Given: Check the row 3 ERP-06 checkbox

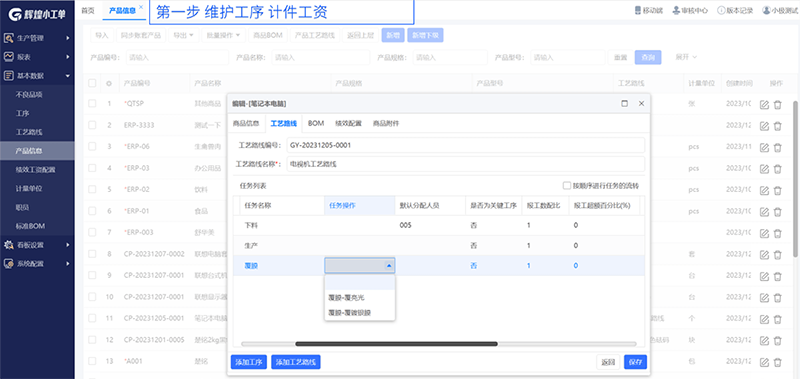Looking at the screenshot, I should tap(92, 146).
